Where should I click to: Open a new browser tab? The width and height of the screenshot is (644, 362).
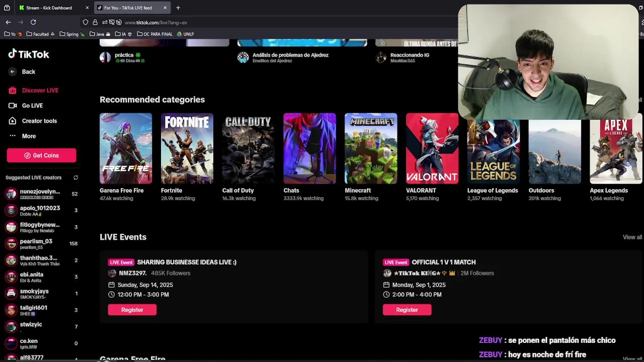click(x=178, y=8)
